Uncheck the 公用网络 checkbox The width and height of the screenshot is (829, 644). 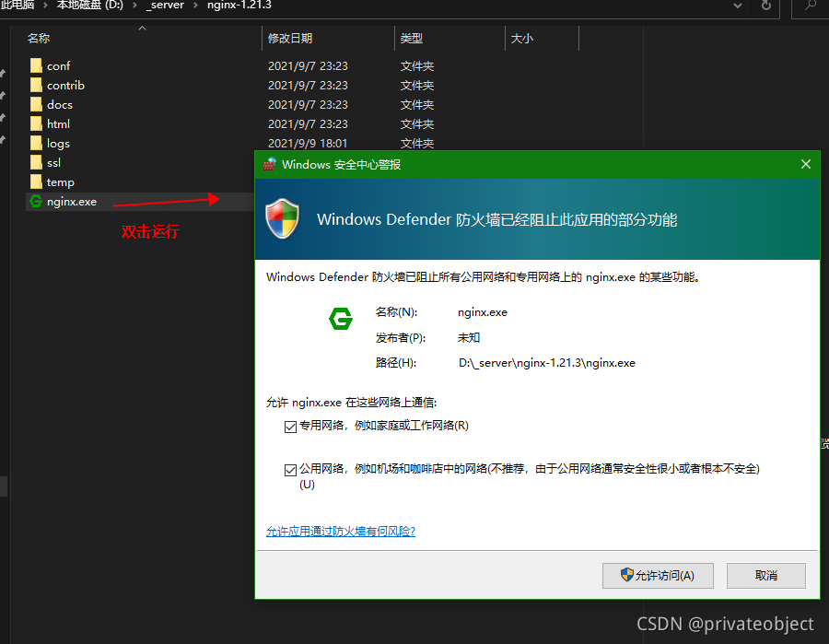click(x=290, y=469)
